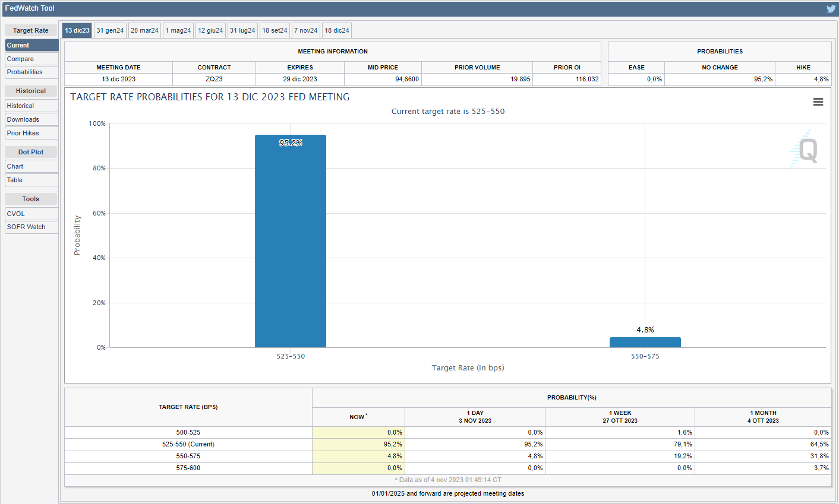839x504 pixels.
Task: Click the 525-550 blue probability bar
Action: (x=291, y=241)
